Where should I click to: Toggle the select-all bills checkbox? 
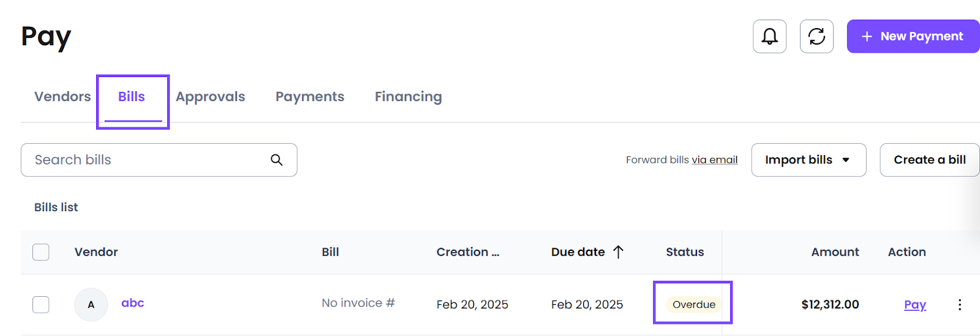pyautogui.click(x=41, y=252)
